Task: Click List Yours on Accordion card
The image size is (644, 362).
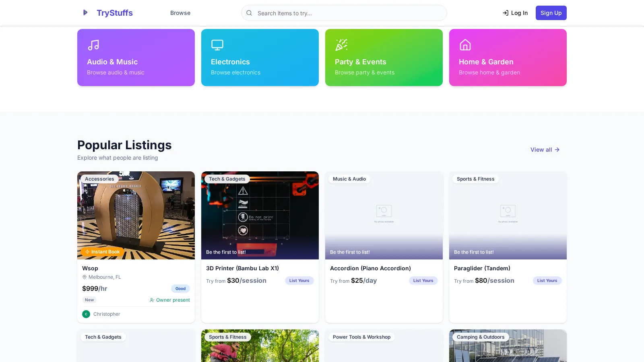Action: tap(423, 281)
